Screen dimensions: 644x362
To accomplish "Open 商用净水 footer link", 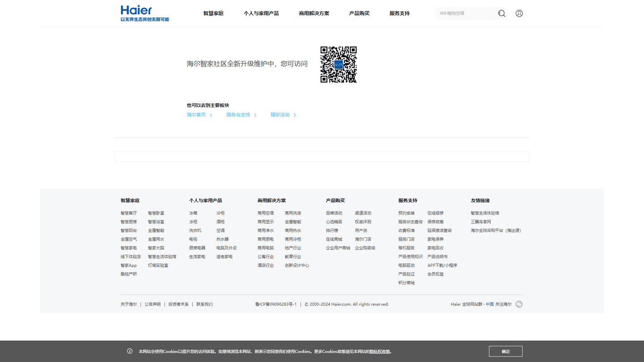I will point(266,231).
